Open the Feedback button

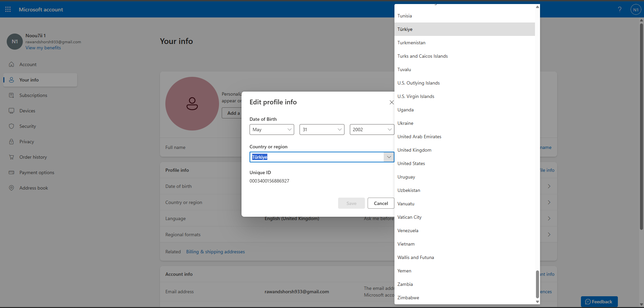click(x=599, y=302)
